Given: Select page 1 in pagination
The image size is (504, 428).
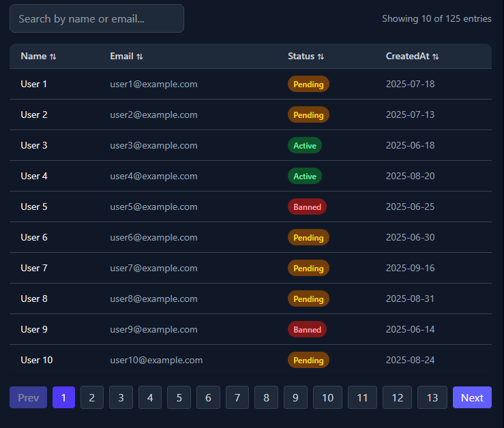Looking at the screenshot, I should (x=63, y=397).
